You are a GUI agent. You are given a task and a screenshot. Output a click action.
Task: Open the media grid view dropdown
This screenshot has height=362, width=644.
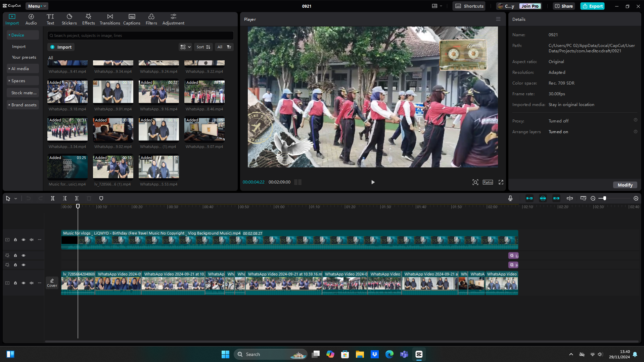click(x=185, y=47)
